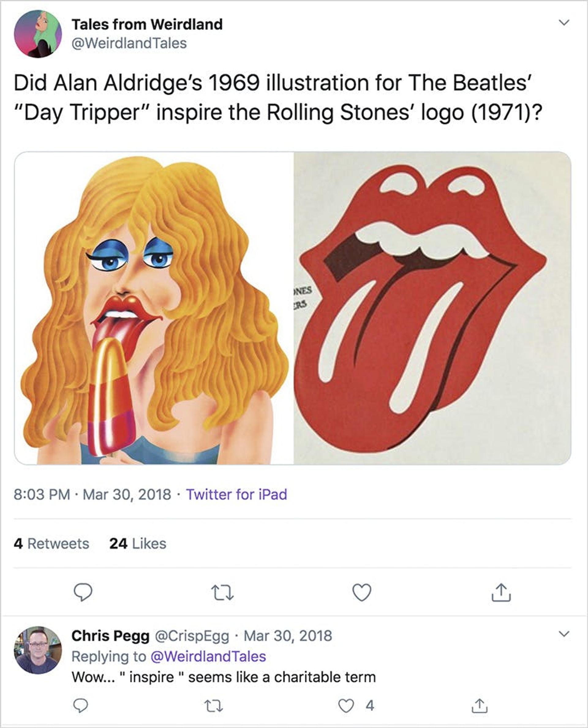
Task: Open the Day Tripper illustration image
Action: [154, 308]
